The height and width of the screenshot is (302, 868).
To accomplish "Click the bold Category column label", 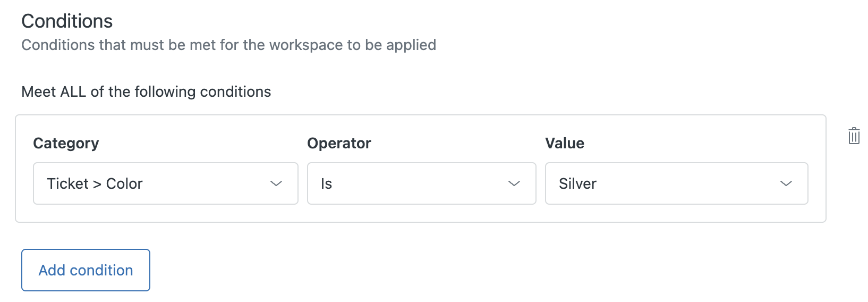I will [x=66, y=144].
